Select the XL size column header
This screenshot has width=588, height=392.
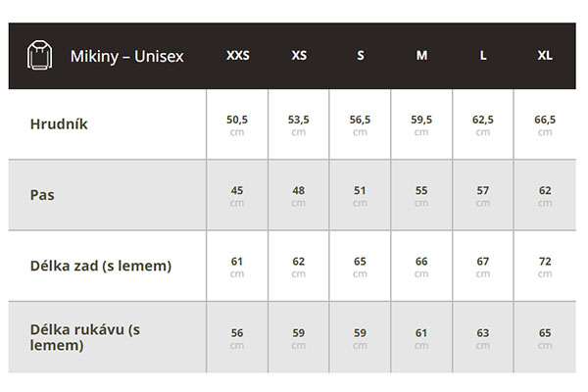click(545, 56)
